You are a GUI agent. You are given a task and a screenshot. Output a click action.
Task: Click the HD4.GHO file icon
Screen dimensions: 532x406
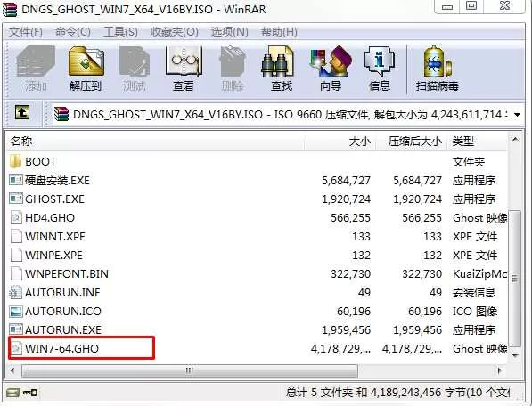pos(16,217)
